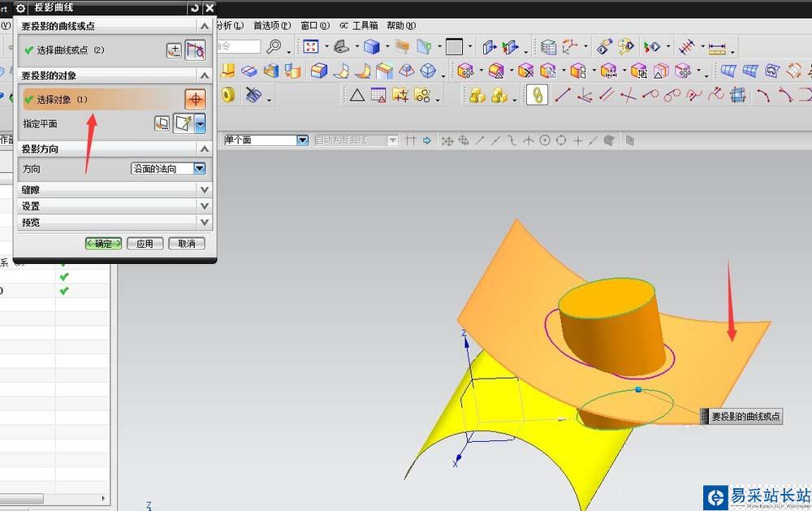The height and width of the screenshot is (511, 812).
Task: Click the orange crosshair select object icon
Action: (195, 99)
